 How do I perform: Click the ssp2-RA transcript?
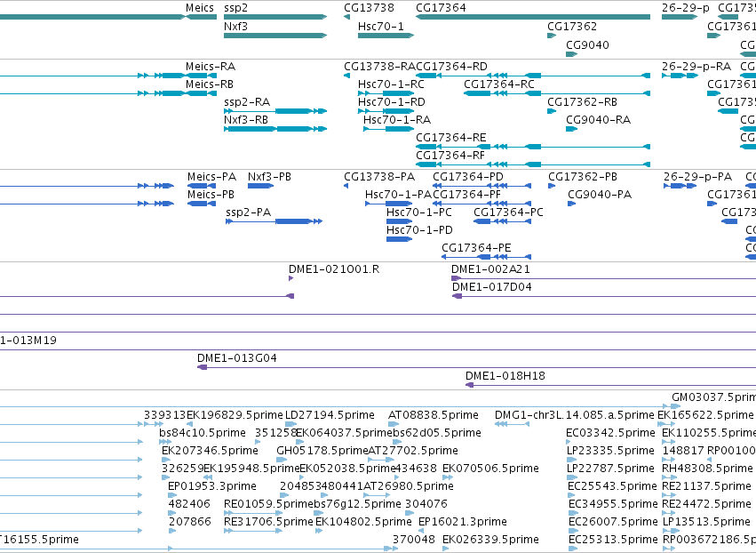(275, 111)
